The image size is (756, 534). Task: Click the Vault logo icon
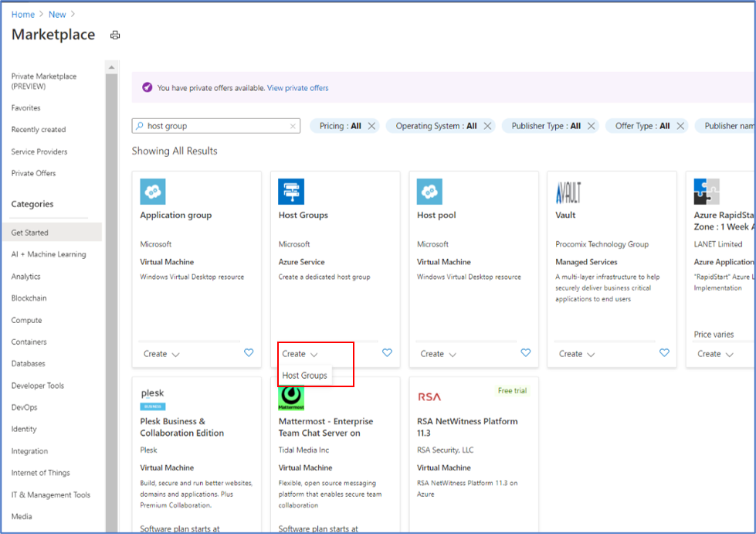point(568,192)
